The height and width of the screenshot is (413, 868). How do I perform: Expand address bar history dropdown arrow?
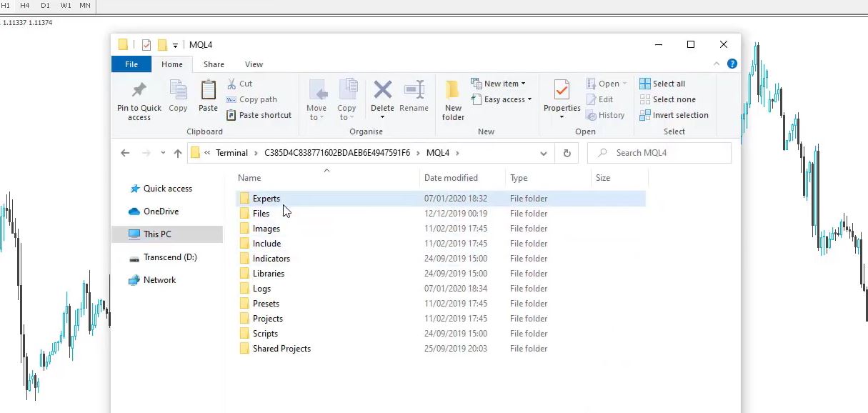point(544,153)
